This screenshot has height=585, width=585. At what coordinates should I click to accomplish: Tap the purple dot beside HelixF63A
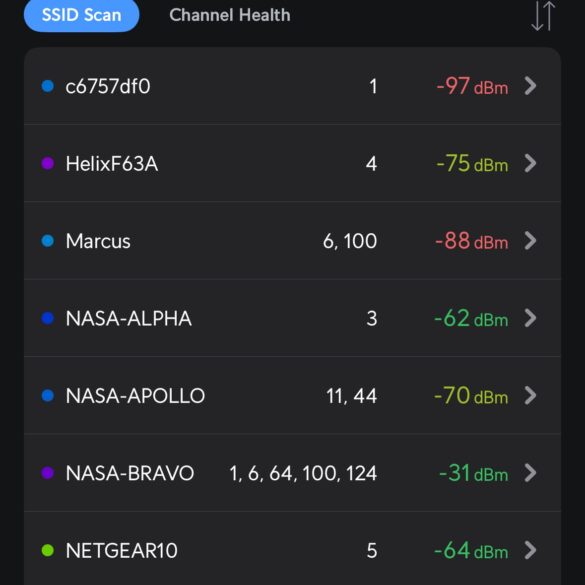coord(48,163)
